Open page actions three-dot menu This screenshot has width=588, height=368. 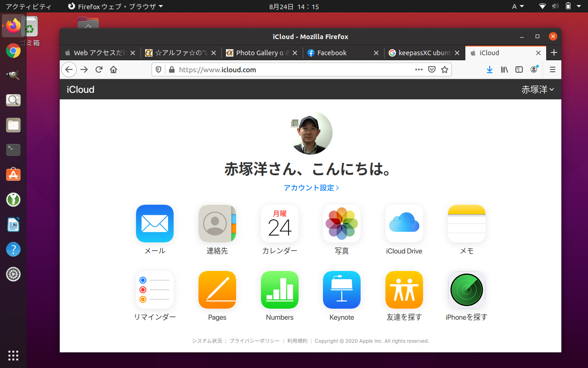click(x=418, y=69)
